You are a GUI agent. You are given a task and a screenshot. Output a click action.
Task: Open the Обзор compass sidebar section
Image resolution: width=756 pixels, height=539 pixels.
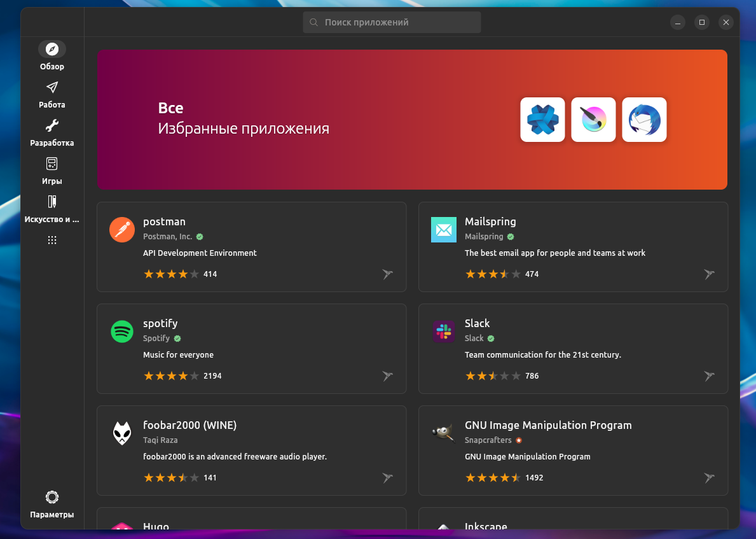tap(52, 49)
